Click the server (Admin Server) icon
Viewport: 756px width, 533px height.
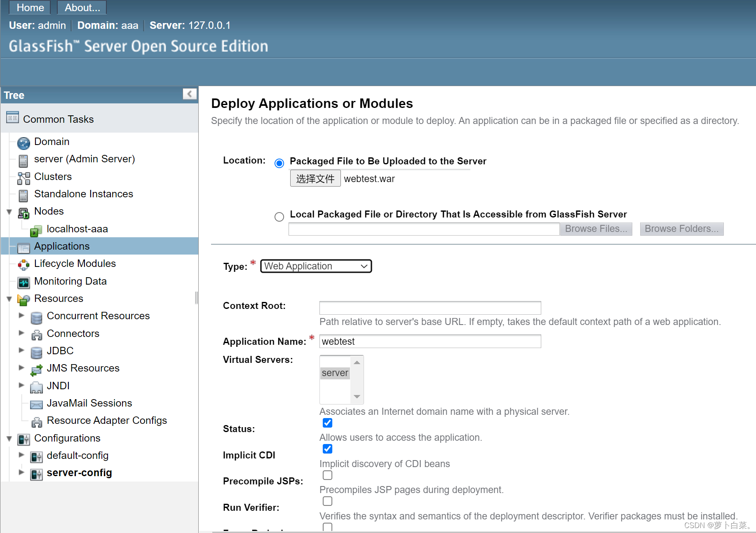click(x=23, y=160)
